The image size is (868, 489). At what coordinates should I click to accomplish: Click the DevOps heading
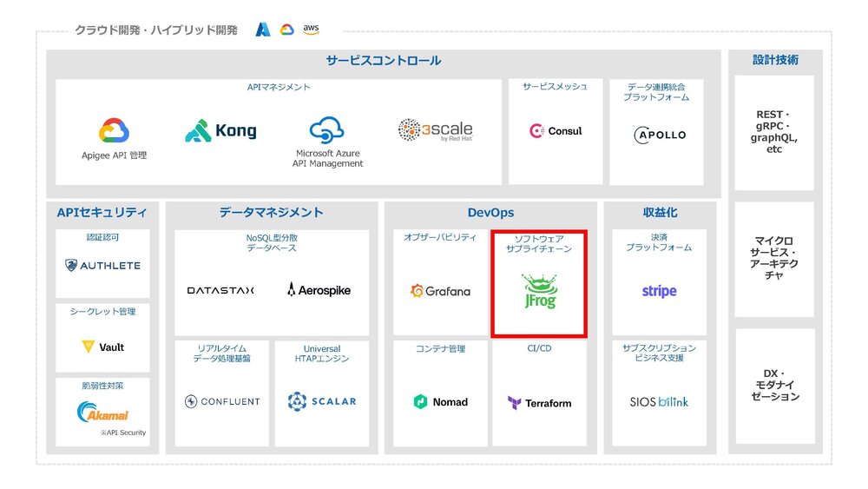[490, 213]
